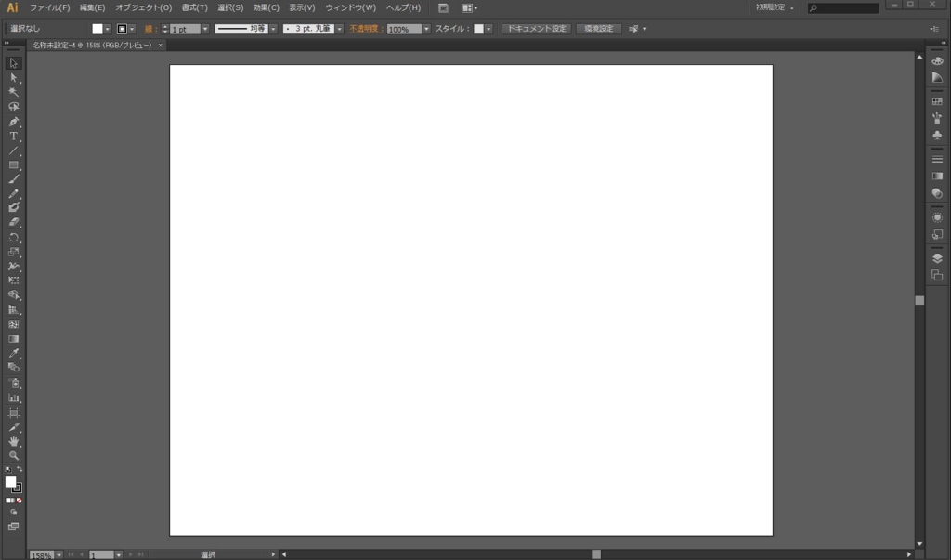951x560 pixels.
Task: Open the Appearance panel
Action: pos(937,217)
